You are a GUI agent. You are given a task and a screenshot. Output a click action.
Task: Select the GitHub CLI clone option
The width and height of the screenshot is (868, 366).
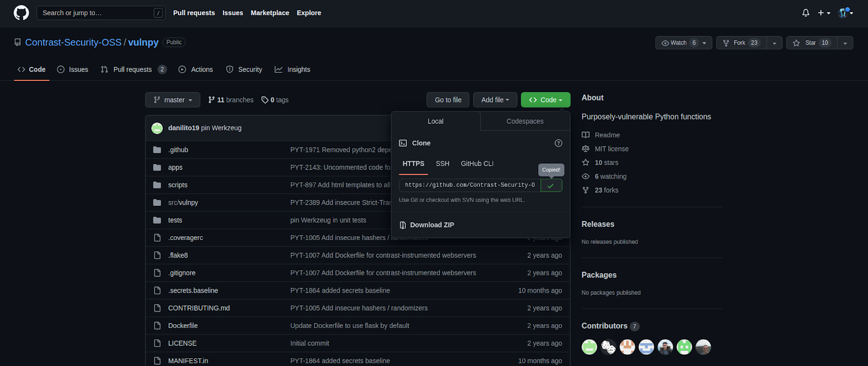(477, 164)
